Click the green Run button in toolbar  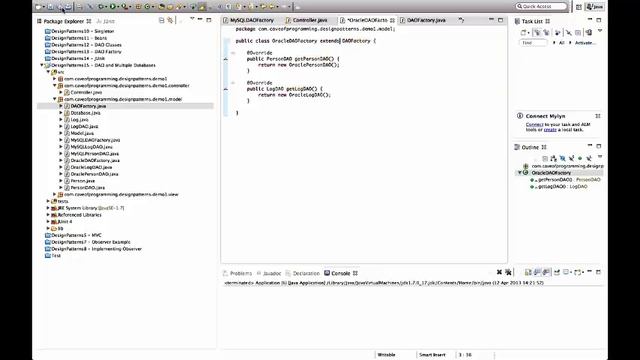113,7
